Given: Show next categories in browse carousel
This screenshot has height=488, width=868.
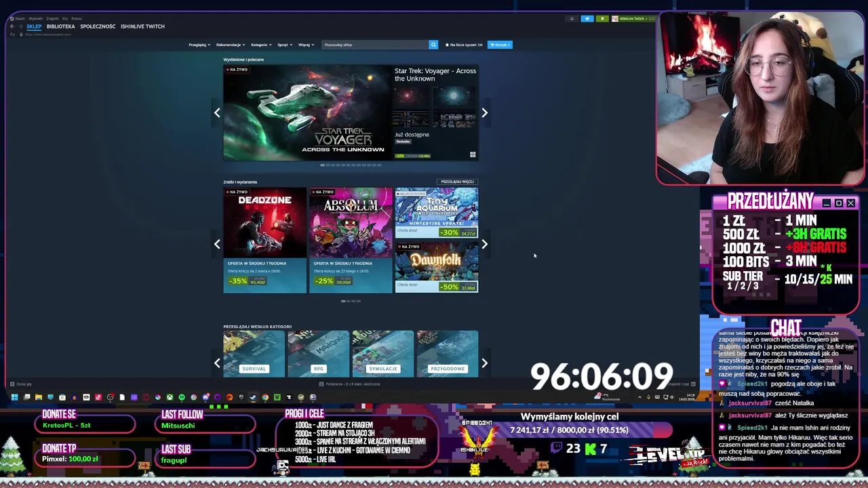Looking at the screenshot, I should [x=484, y=363].
